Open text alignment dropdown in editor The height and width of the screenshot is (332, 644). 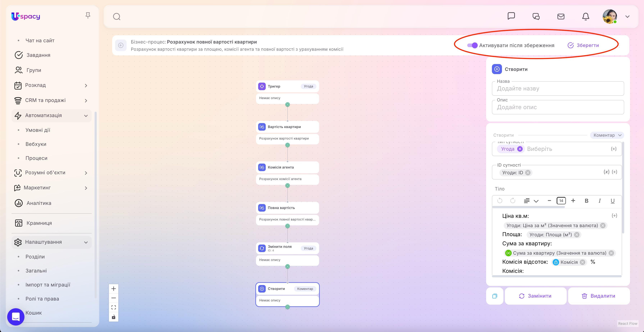531,201
